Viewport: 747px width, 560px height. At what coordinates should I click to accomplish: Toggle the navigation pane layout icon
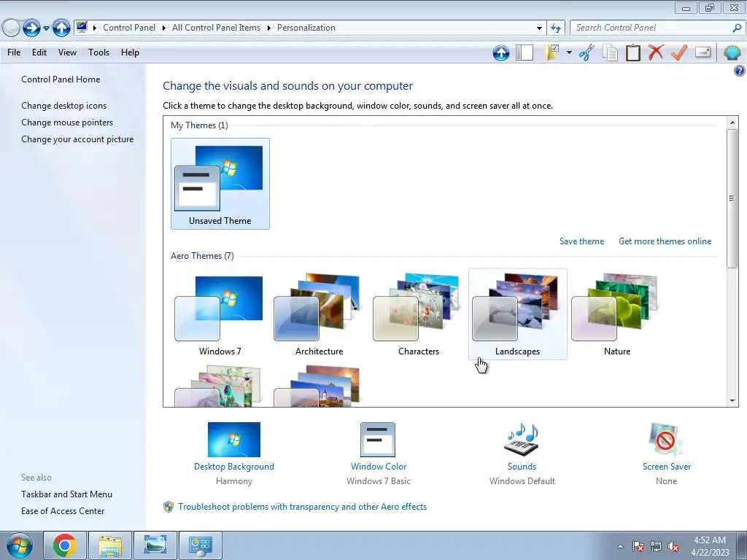click(525, 52)
